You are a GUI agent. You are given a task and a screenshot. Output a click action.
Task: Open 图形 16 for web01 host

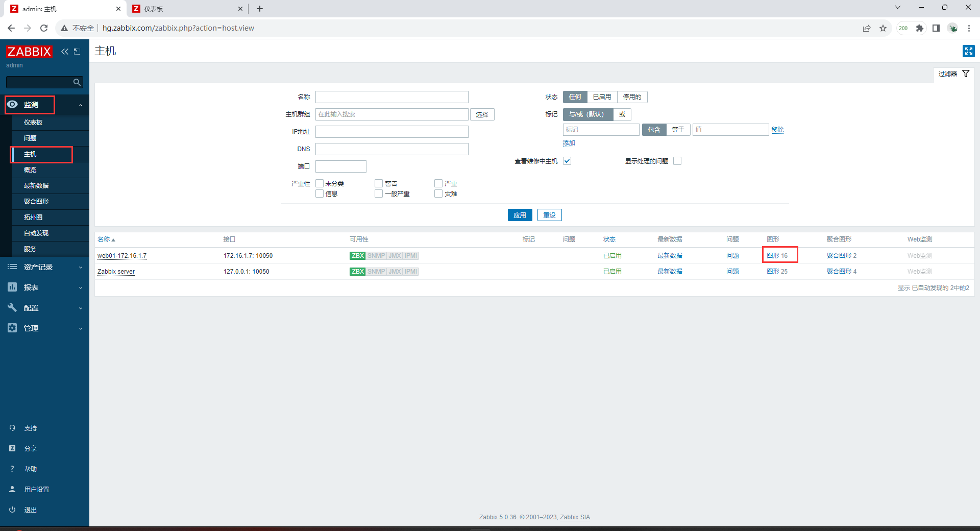777,255
